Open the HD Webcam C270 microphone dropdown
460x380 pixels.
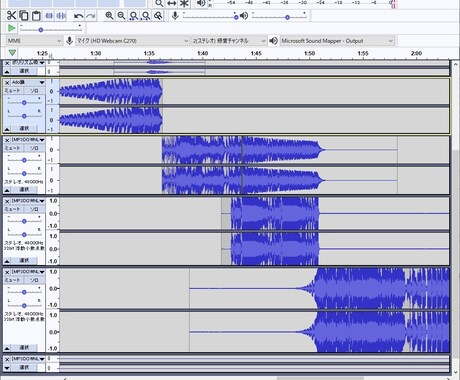[133, 41]
